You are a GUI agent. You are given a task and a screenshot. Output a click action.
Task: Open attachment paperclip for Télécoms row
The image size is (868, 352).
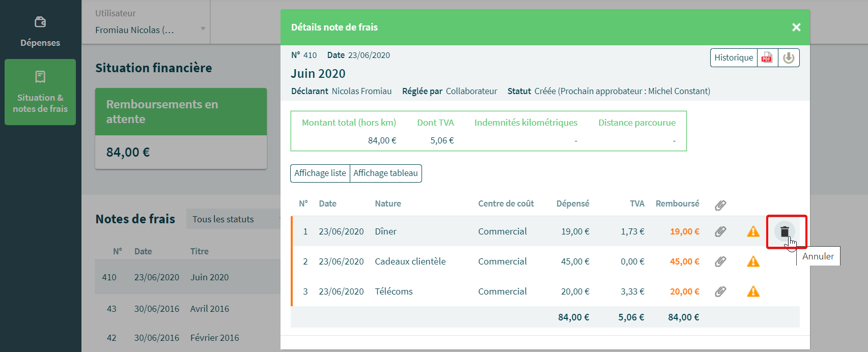pos(720,291)
